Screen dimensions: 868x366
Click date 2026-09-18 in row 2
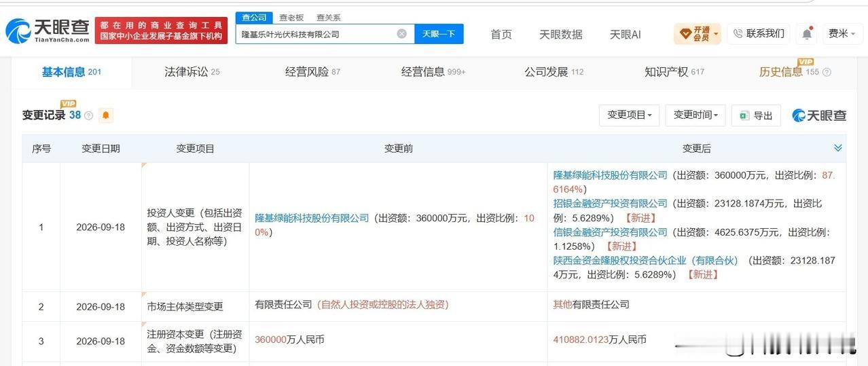(x=101, y=307)
